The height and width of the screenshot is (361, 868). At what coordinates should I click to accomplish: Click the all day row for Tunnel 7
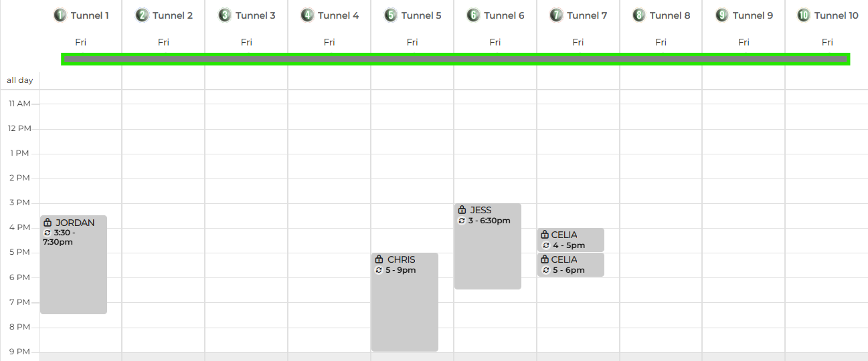pyautogui.click(x=578, y=80)
